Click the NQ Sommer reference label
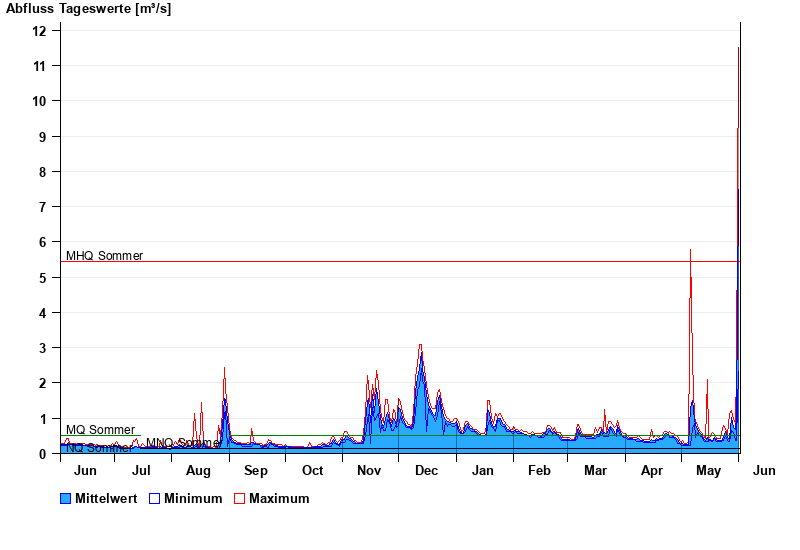The width and height of the screenshot is (800, 550). (x=99, y=449)
